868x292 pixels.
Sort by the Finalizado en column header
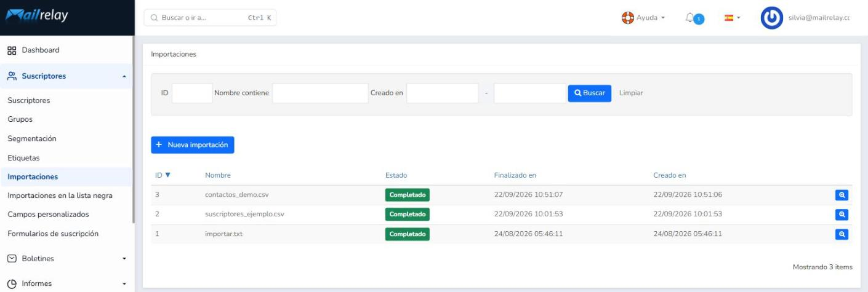(x=515, y=175)
